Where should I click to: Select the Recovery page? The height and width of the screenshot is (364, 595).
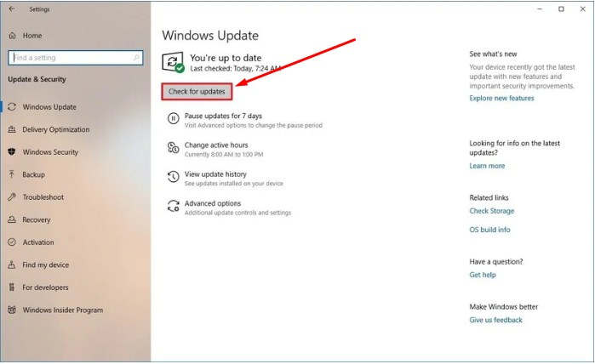coord(36,219)
